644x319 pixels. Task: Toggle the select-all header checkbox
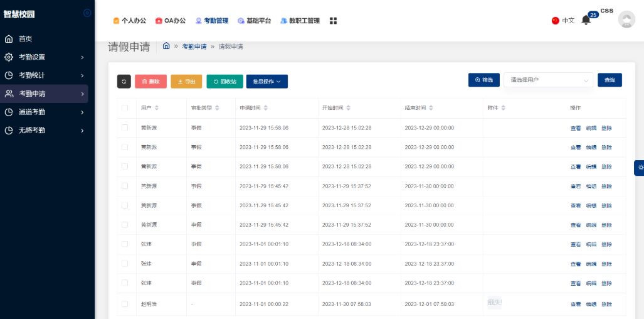pos(125,108)
